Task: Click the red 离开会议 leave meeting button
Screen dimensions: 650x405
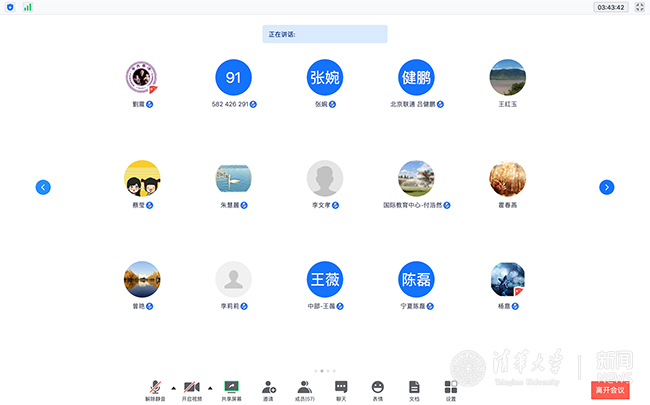Action: [x=610, y=390]
